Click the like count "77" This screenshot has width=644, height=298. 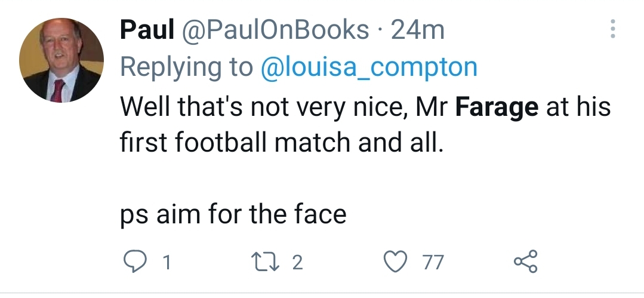[x=433, y=262]
